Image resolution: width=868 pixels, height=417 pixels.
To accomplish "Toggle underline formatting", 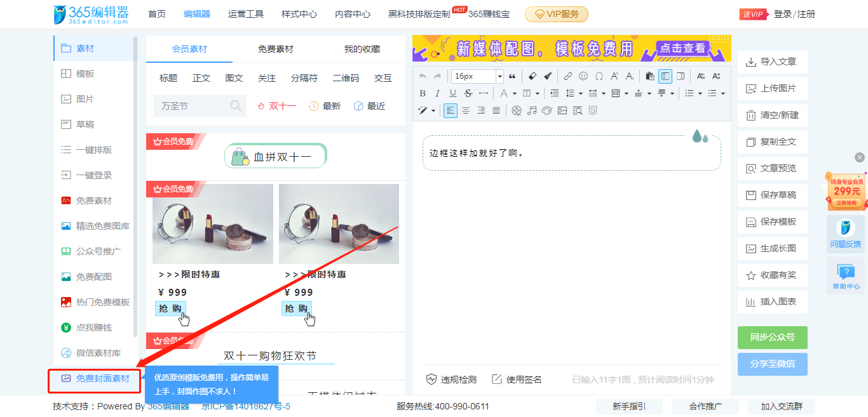I will (453, 93).
